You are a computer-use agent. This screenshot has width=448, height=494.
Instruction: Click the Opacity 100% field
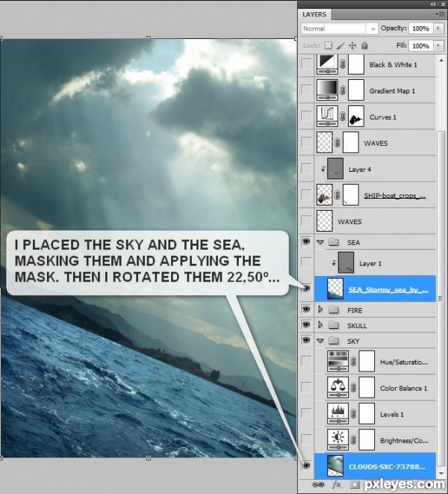click(421, 28)
